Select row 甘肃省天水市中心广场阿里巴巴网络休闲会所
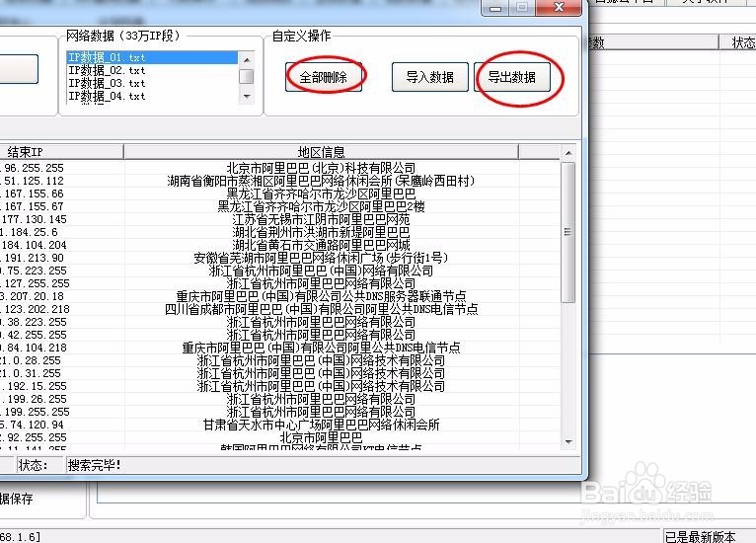Viewport: 756px width, 543px height. point(279,425)
